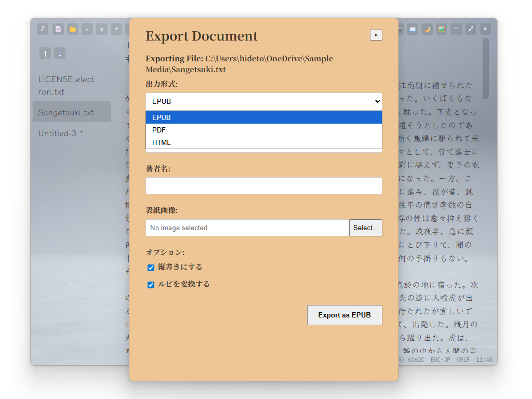Disable the ルビを変換する checkbox
The image size is (532, 399).
151,285
